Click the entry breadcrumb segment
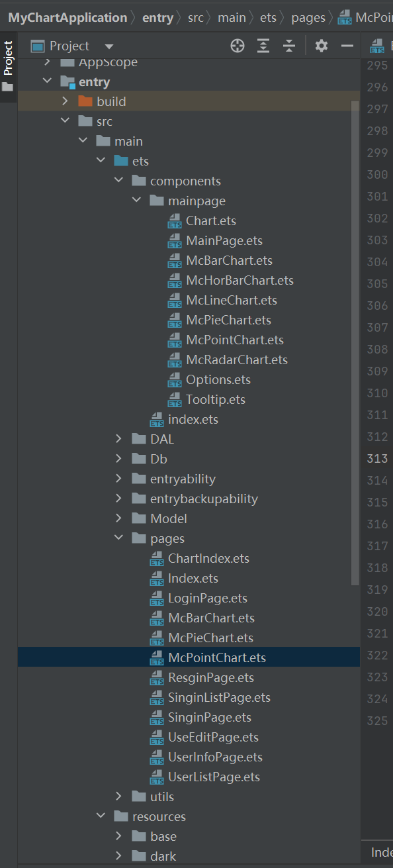This screenshot has height=868, width=393. pyautogui.click(x=157, y=18)
